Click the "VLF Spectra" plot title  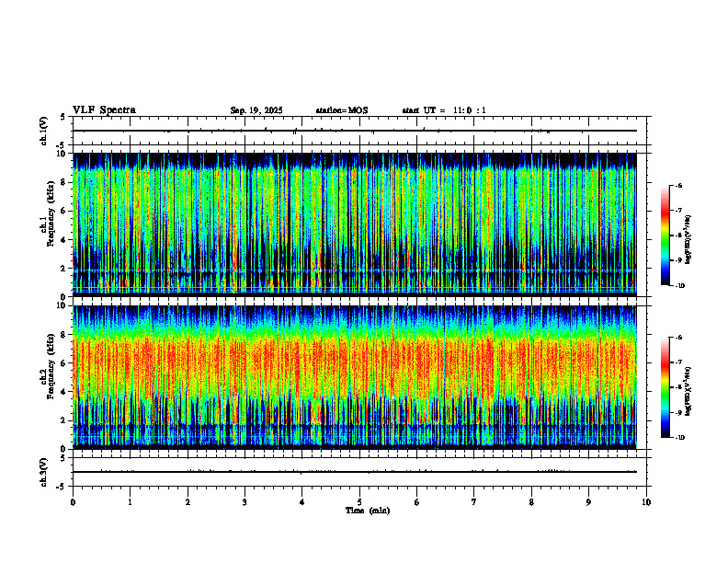(105, 110)
